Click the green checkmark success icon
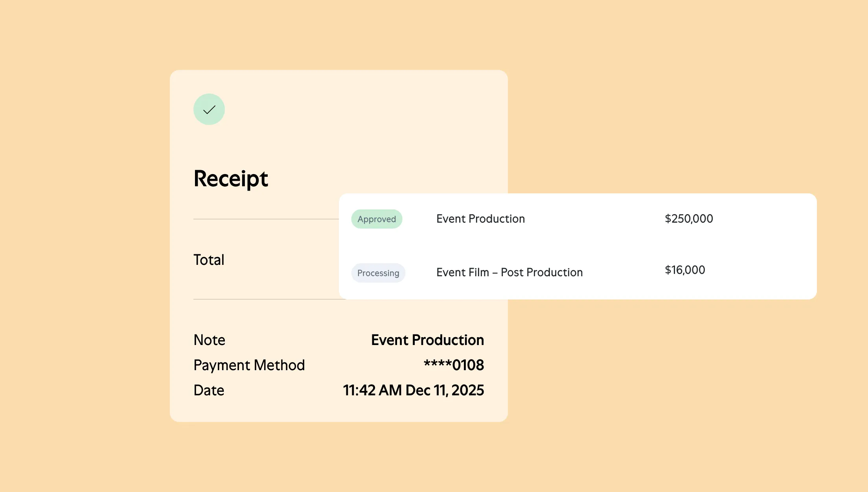This screenshot has width=868, height=492. coord(209,109)
